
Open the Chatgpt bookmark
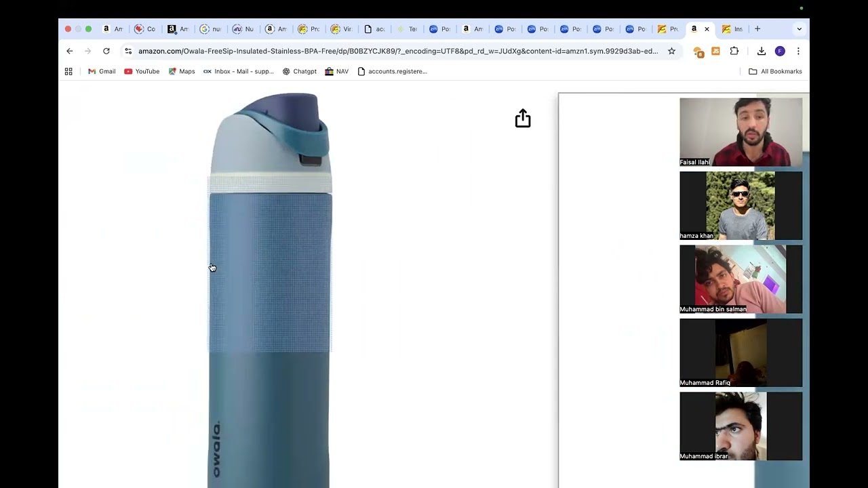[x=300, y=71]
